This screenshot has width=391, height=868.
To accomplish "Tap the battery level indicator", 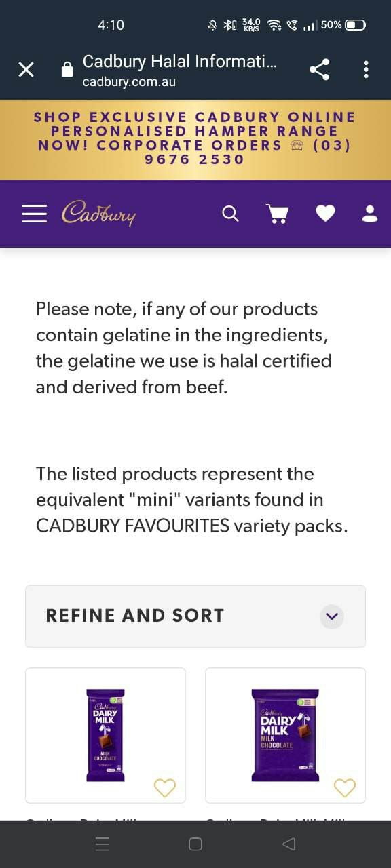I will [x=352, y=24].
